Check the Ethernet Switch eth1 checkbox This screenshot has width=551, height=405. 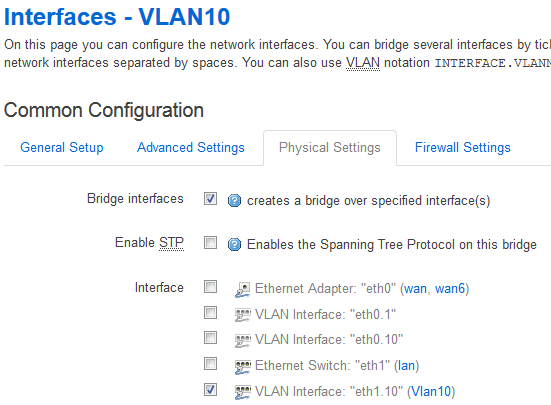[x=210, y=364]
